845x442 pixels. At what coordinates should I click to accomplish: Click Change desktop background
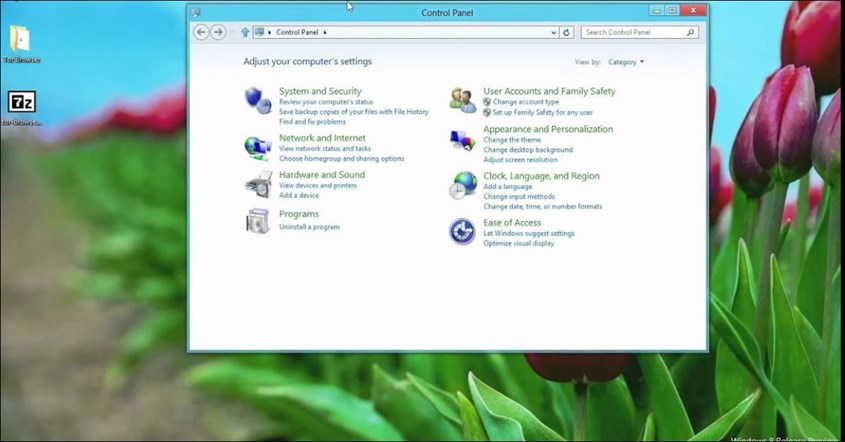point(528,150)
